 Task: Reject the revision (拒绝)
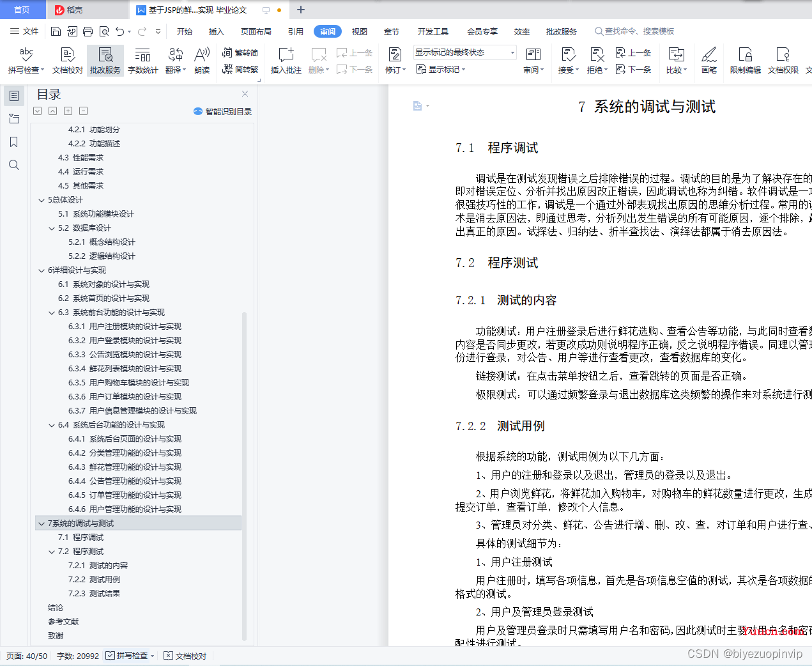point(597,61)
